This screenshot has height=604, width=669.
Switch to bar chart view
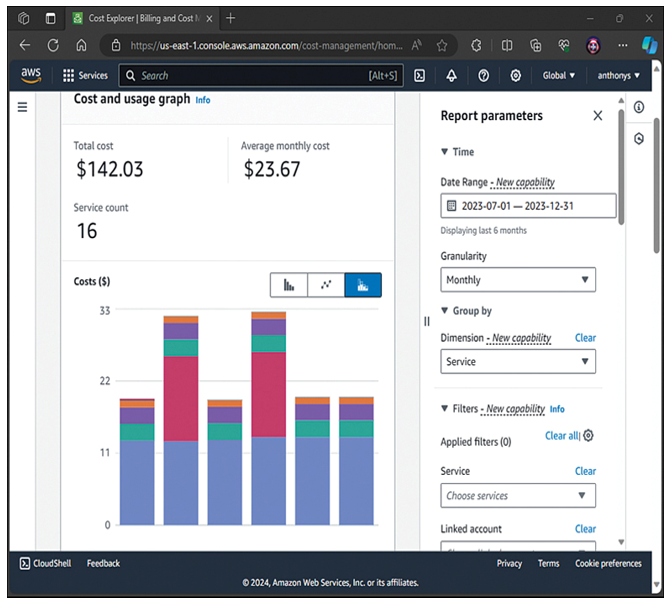tap(289, 285)
